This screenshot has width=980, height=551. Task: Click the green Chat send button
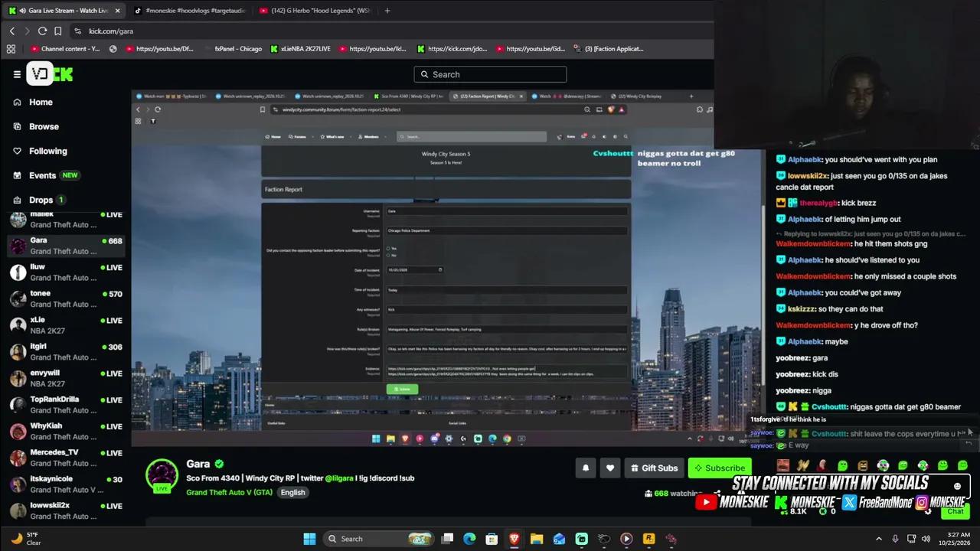[x=955, y=511]
